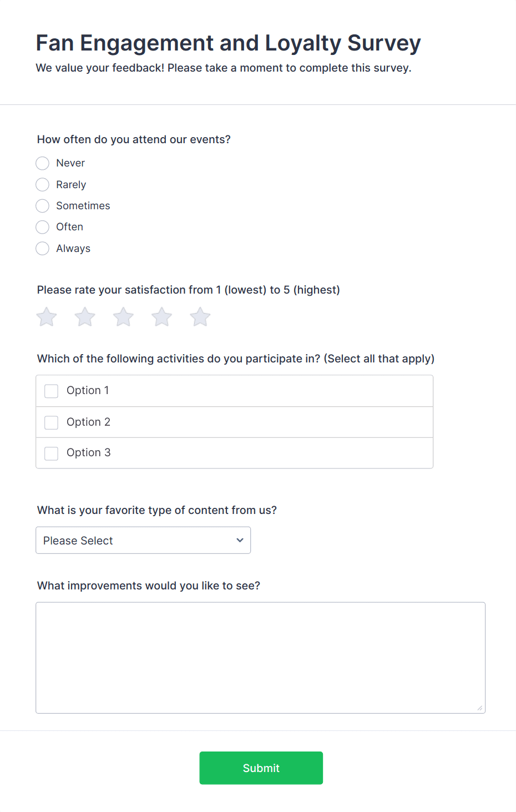This screenshot has height=812, width=516.
Task: Choose 'Always' for event attendance frequency
Action: 42,248
